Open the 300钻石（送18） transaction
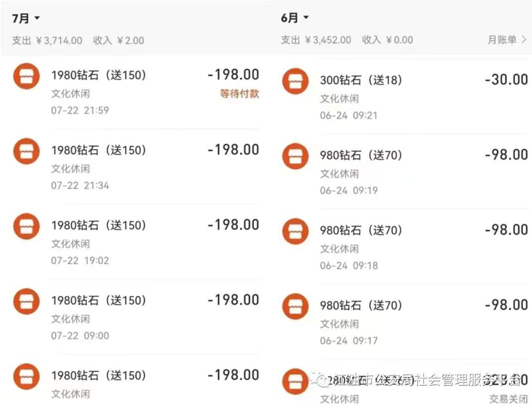Viewport: 532px width, 419px height. 361,80
